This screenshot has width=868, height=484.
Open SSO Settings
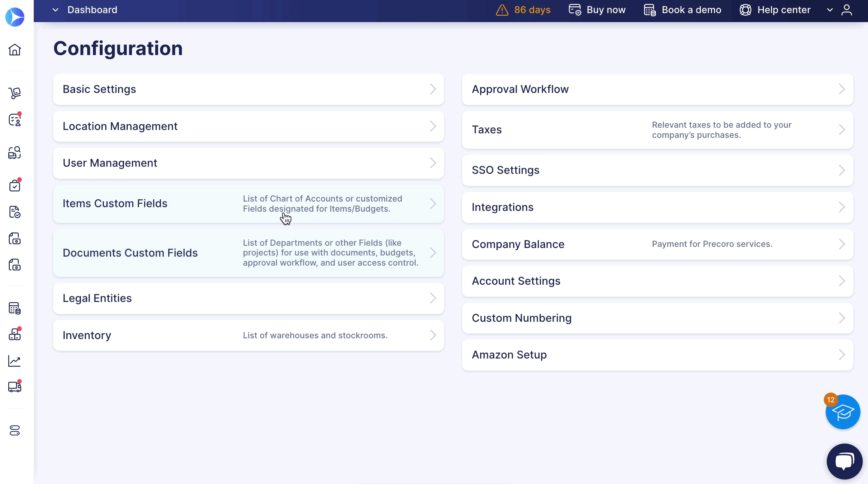pos(657,170)
